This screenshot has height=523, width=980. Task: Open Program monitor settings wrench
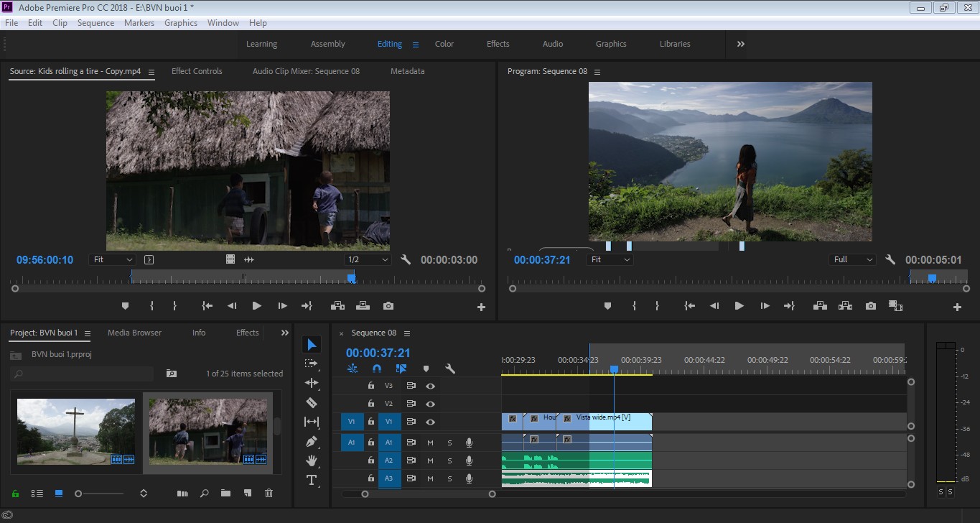point(890,259)
